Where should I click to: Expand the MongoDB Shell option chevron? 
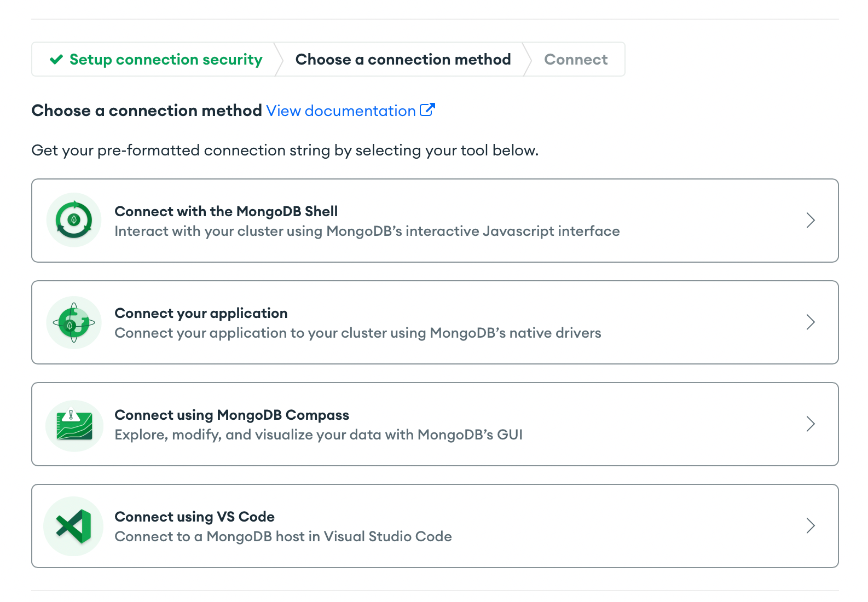click(x=811, y=221)
